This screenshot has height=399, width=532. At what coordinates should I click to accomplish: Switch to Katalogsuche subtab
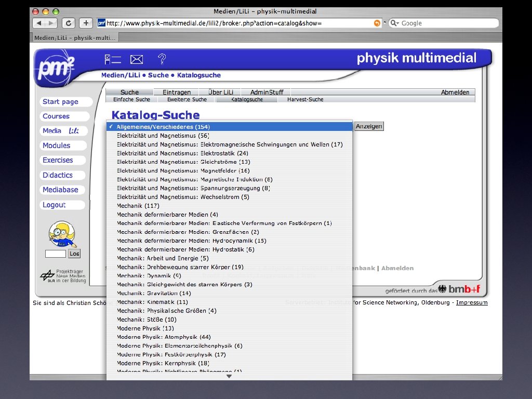pyautogui.click(x=247, y=99)
